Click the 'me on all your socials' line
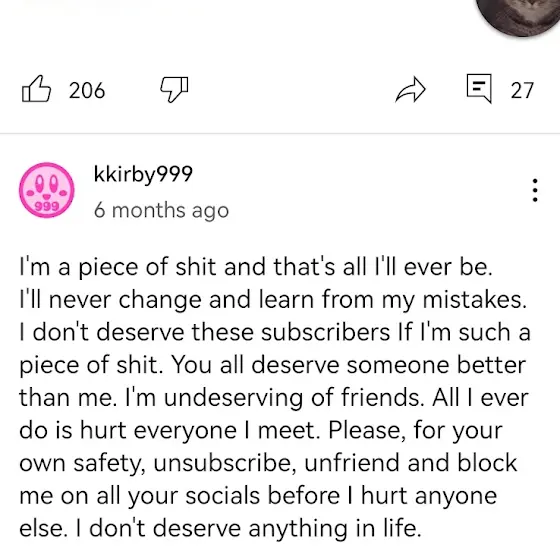Screen dimensions: 560x560 point(258,496)
